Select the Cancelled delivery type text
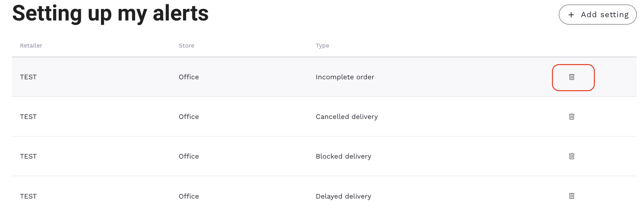 (347, 117)
